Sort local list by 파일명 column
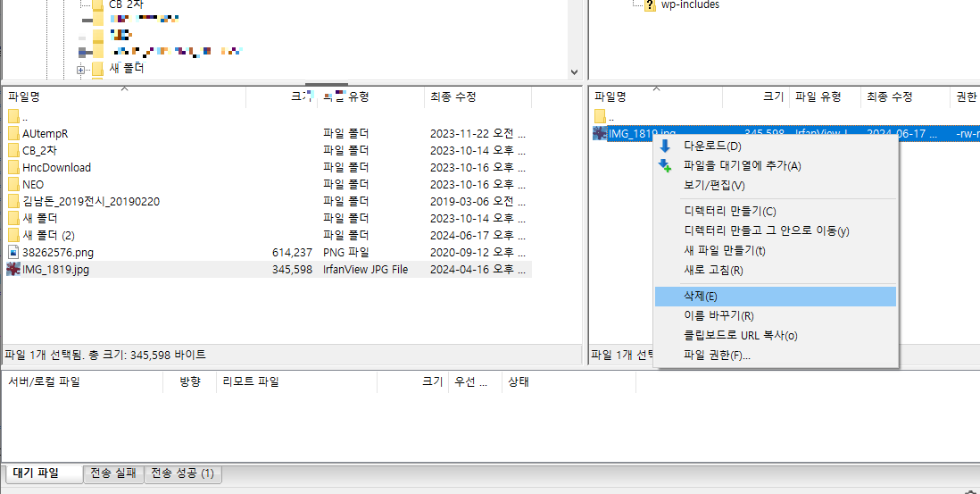Image resolution: width=980 pixels, height=494 pixels. coord(124,96)
